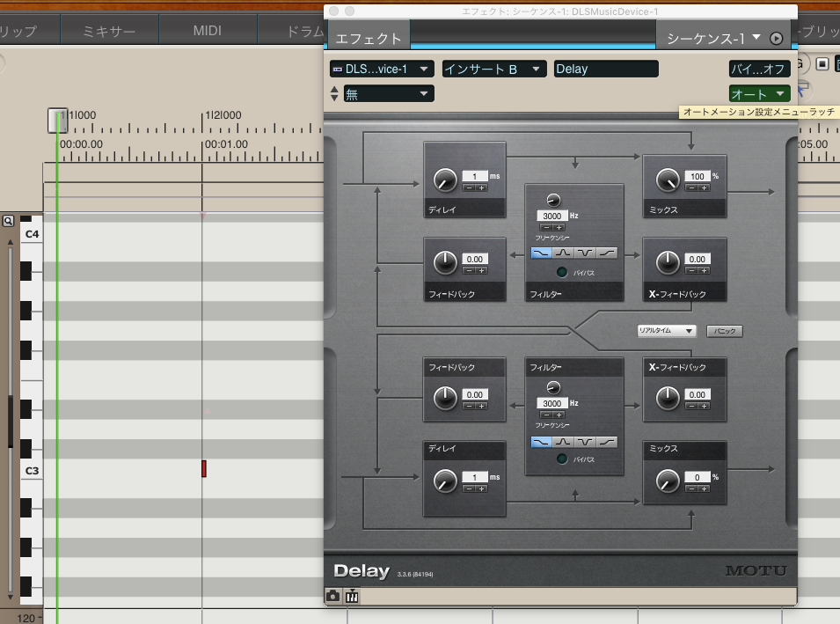Open the オート automation menu
Screen dimensions: 840x624
[x=760, y=94]
